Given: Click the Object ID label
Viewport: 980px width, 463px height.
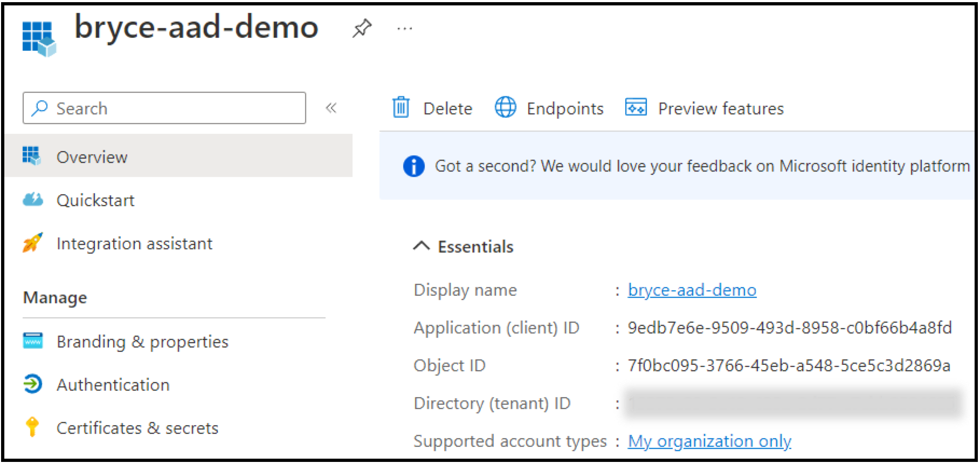Looking at the screenshot, I should pyautogui.click(x=450, y=365).
